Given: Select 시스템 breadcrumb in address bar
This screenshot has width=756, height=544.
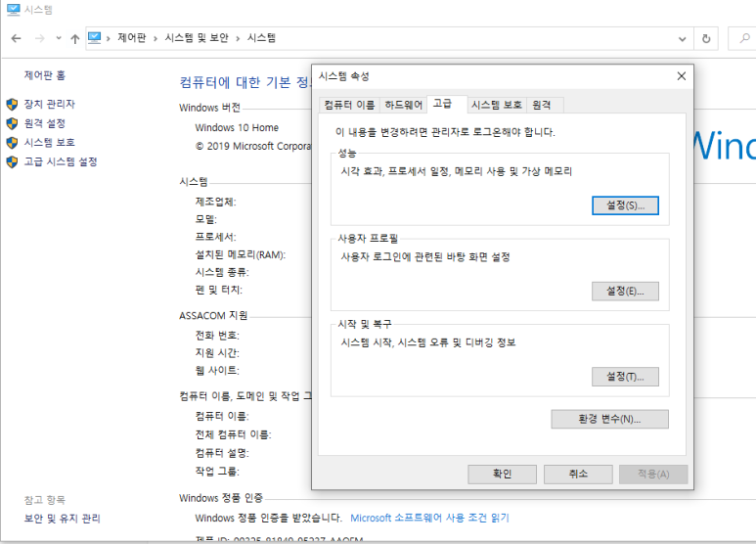Looking at the screenshot, I should coord(261,37).
